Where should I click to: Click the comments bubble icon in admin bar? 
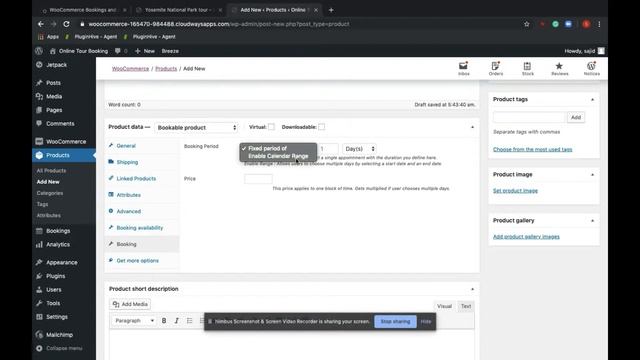(118, 51)
